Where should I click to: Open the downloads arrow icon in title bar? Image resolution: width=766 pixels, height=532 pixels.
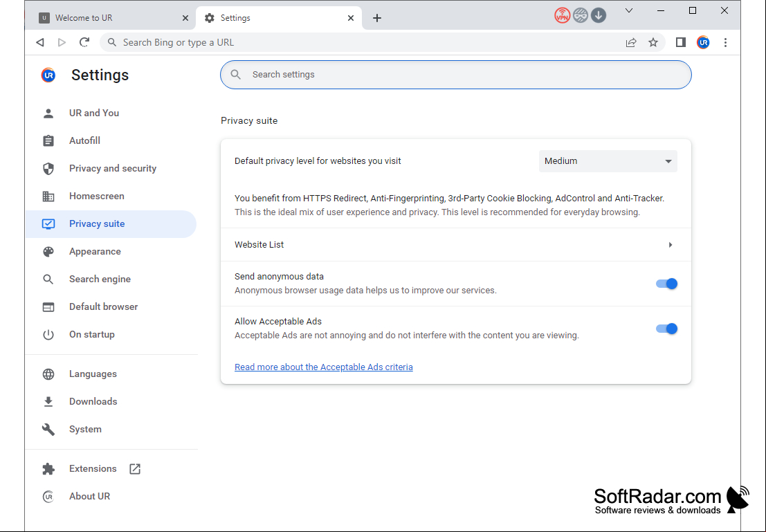(x=599, y=16)
